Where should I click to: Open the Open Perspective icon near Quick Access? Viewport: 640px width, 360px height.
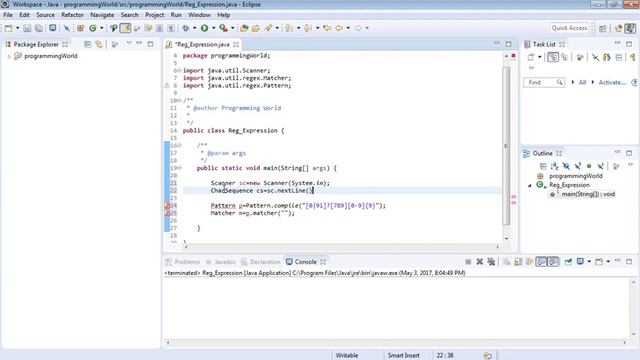(x=603, y=28)
